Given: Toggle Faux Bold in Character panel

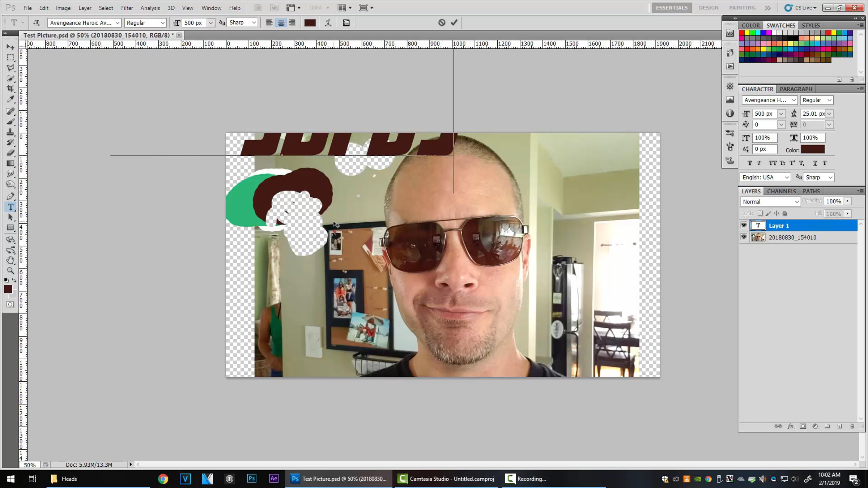Looking at the screenshot, I should pos(749,163).
